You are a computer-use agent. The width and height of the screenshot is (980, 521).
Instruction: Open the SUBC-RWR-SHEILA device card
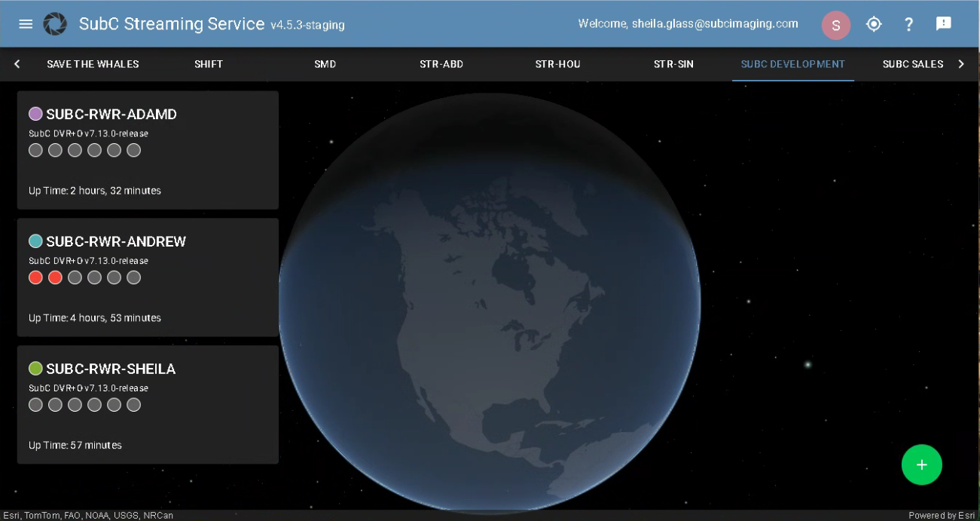pyautogui.click(x=148, y=426)
